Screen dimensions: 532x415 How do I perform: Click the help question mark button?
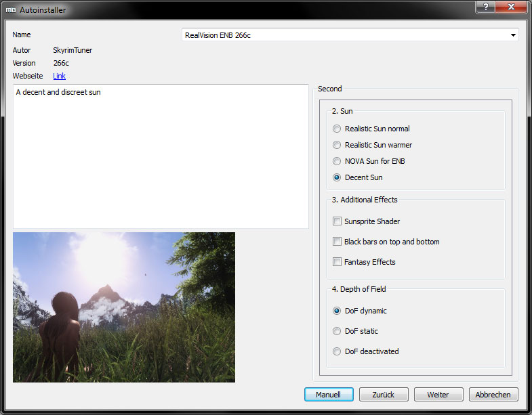pos(485,7)
